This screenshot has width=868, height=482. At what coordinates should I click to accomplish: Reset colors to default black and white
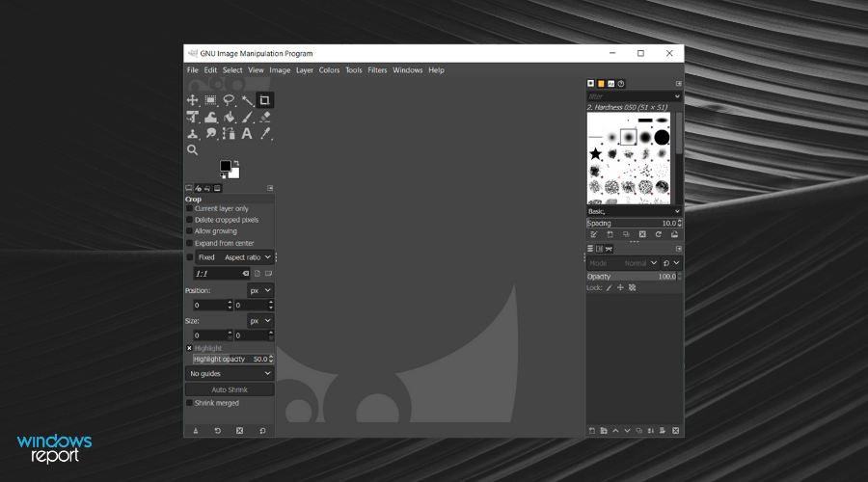(x=223, y=176)
